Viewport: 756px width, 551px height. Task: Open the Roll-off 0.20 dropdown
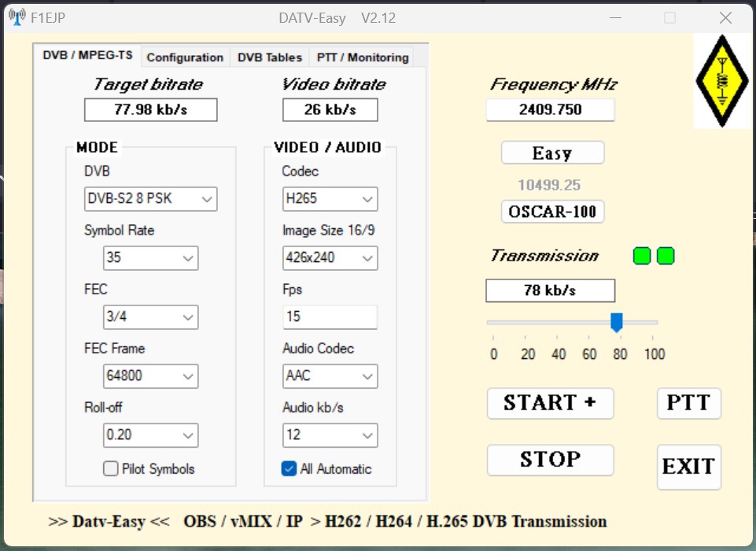click(x=150, y=435)
